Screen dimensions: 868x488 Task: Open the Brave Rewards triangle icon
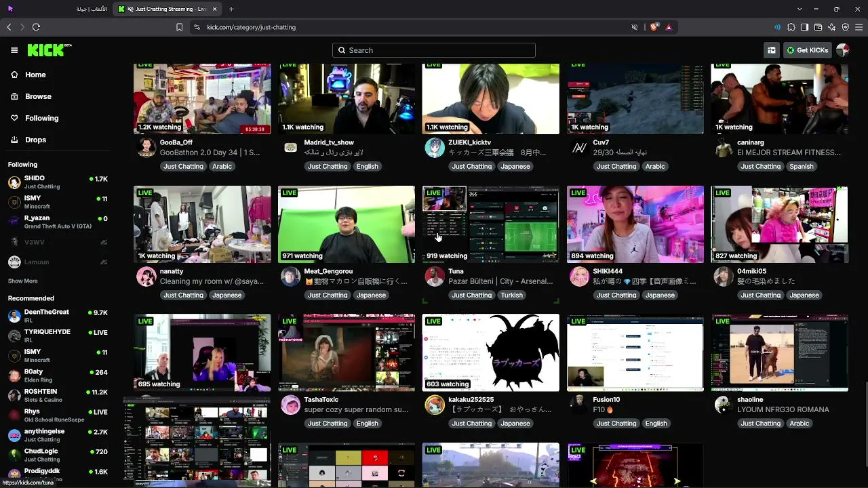(x=669, y=27)
